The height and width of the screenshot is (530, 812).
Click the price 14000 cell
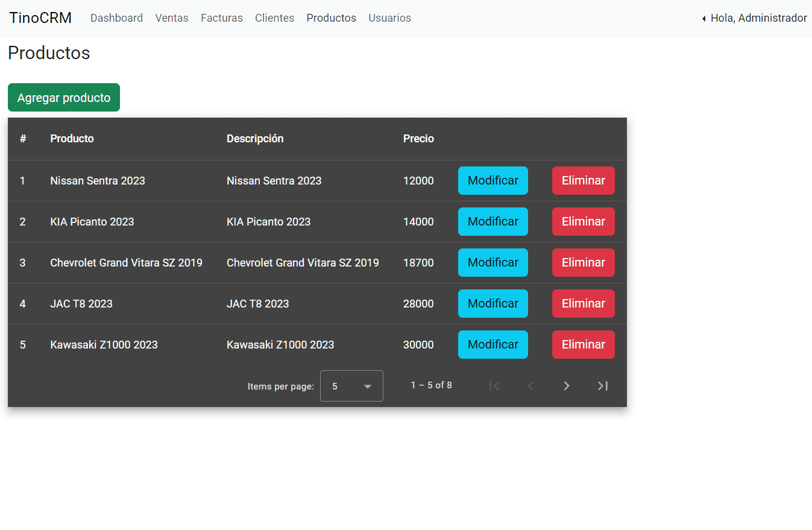pos(418,222)
